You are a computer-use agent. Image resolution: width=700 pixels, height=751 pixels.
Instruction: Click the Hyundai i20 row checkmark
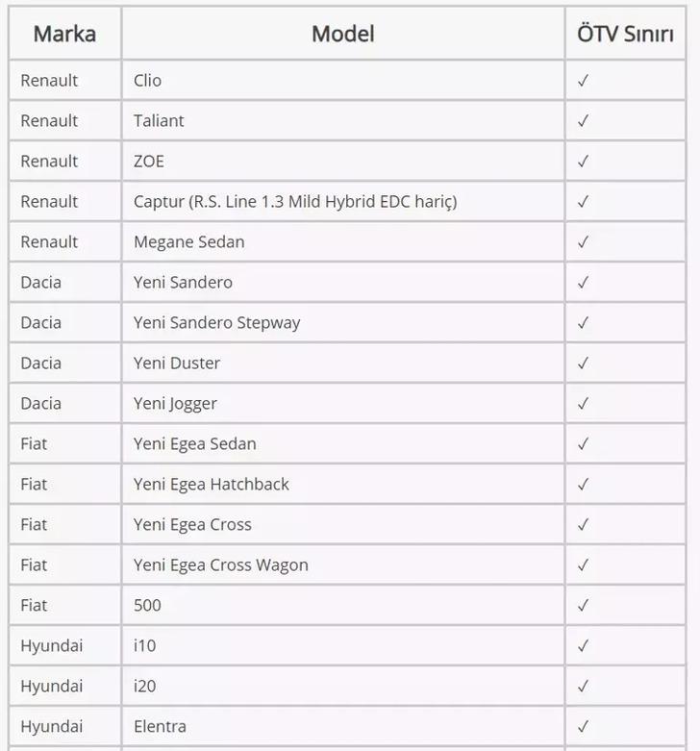click(x=583, y=687)
